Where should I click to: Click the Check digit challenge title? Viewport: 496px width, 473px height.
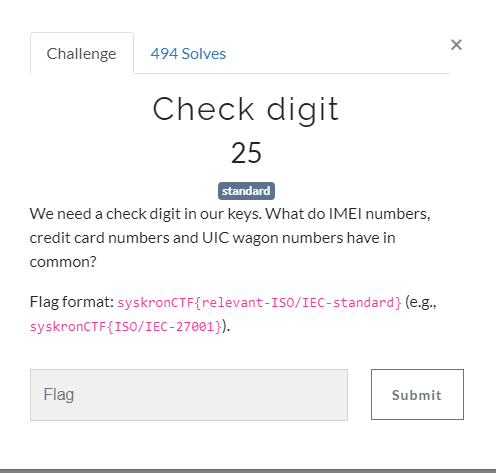[x=246, y=110]
